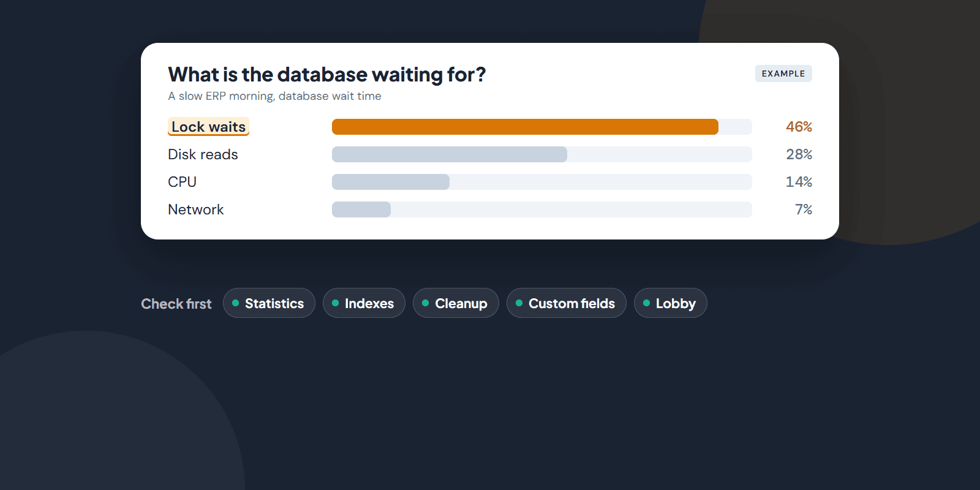Click the green dot in the Custom fields chip
The height and width of the screenshot is (490, 980).
519,303
